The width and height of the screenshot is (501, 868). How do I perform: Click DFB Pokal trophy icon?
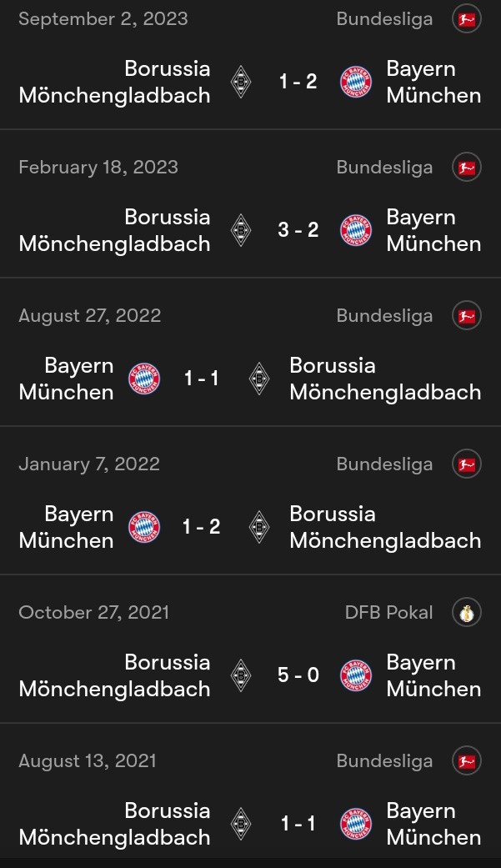tap(467, 613)
